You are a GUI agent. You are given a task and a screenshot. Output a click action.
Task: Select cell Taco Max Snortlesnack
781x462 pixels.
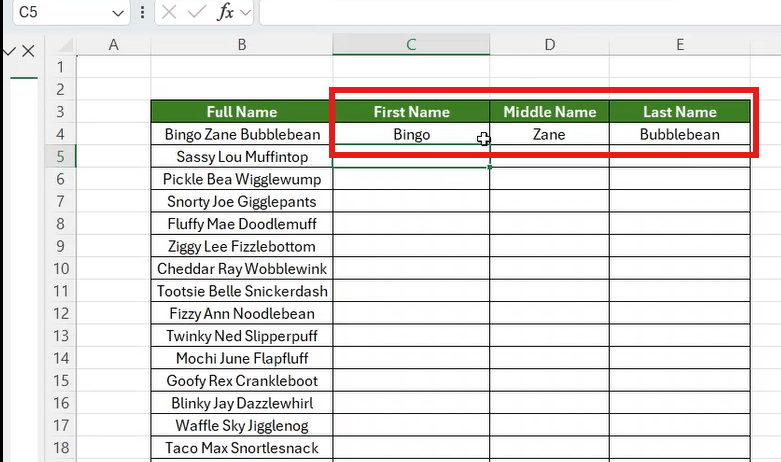242,448
